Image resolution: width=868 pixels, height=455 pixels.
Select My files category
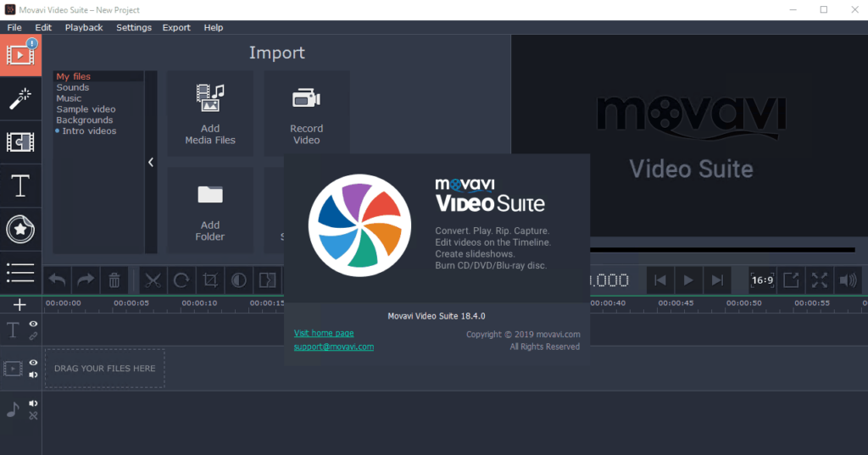pyautogui.click(x=98, y=76)
